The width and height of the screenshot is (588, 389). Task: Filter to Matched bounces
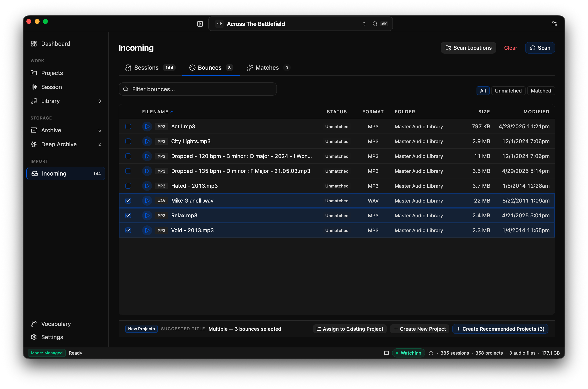(x=541, y=91)
